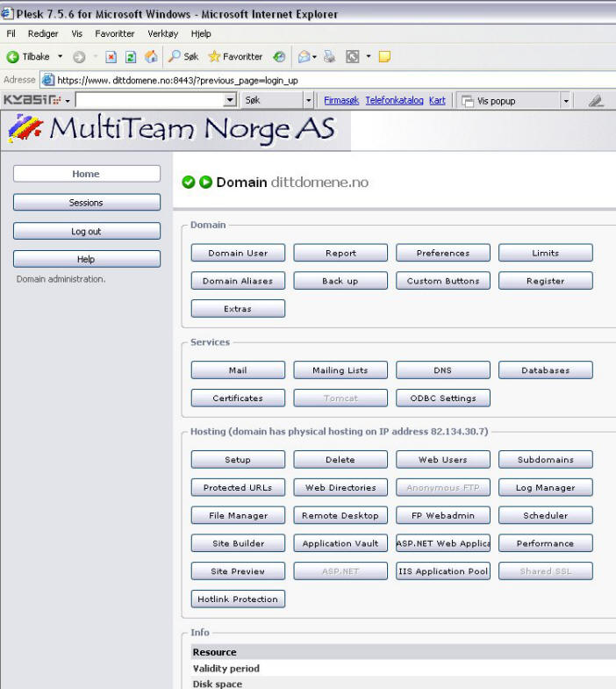Click the yellow note toolbar icon
The image size is (616, 689).
tap(384, 57)
